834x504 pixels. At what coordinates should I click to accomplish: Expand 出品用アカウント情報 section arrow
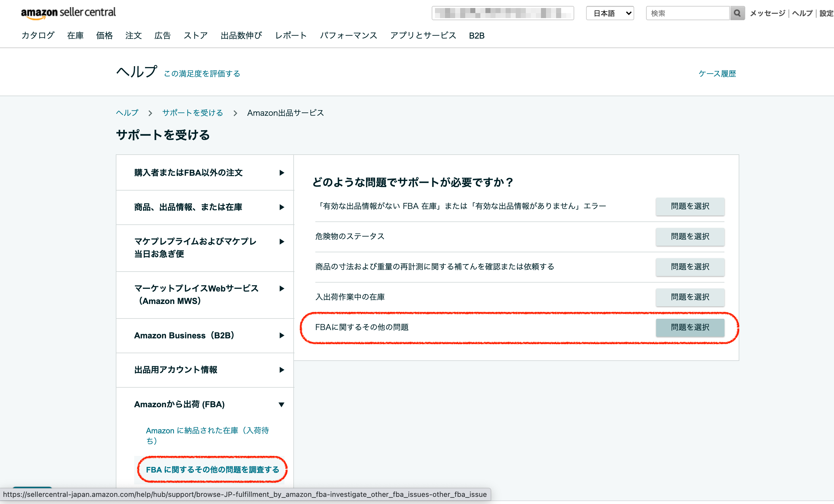(281, 370)
